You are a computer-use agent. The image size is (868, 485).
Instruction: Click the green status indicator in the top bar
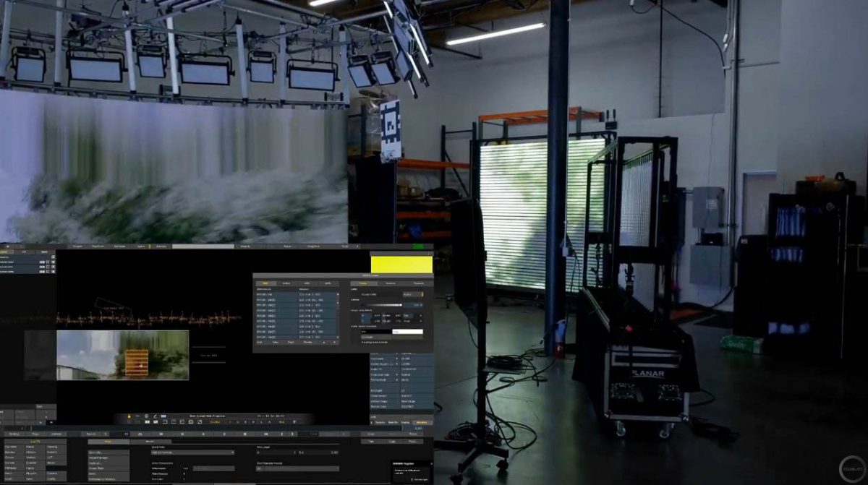tap(418, 248)
